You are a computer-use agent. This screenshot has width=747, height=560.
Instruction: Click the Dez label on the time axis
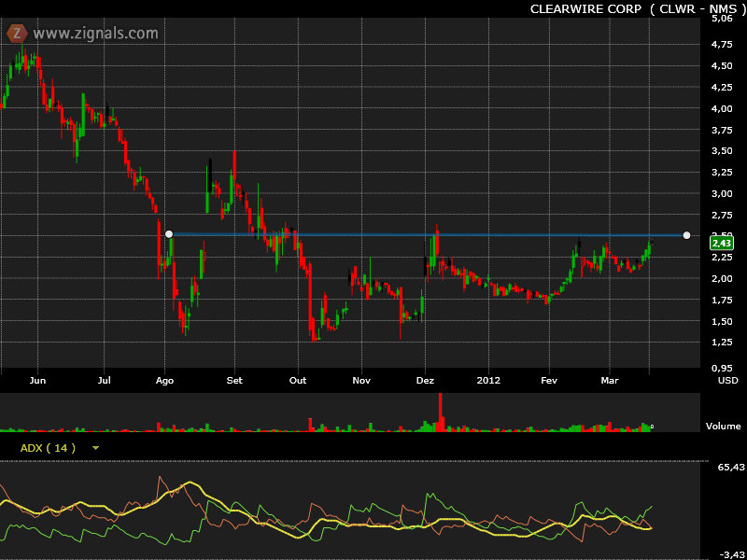[425, 381]
